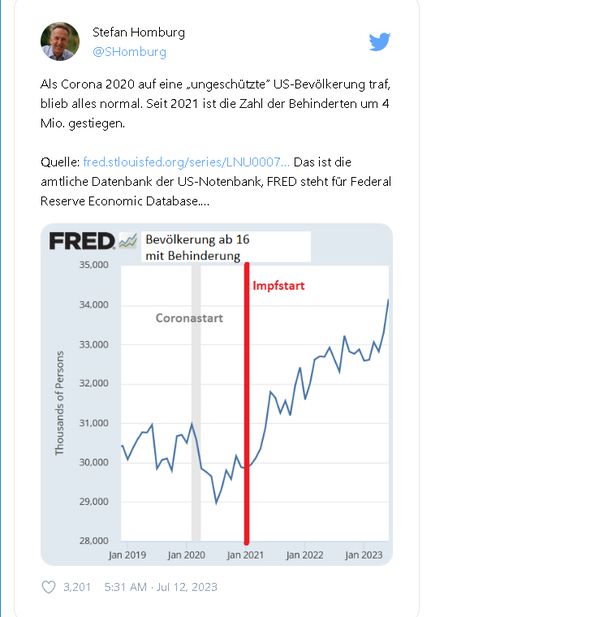Click the heart like icon
The image size is (599, 617).
click(48, 587)
